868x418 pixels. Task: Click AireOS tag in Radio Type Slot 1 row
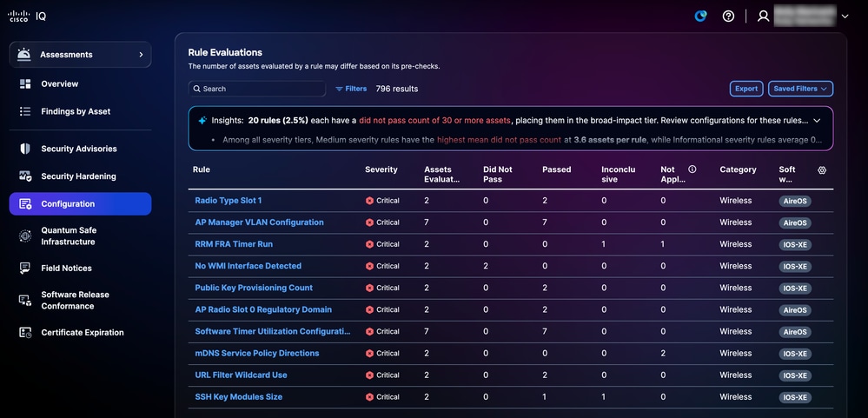pyautogui.click(x=795, y=201)
